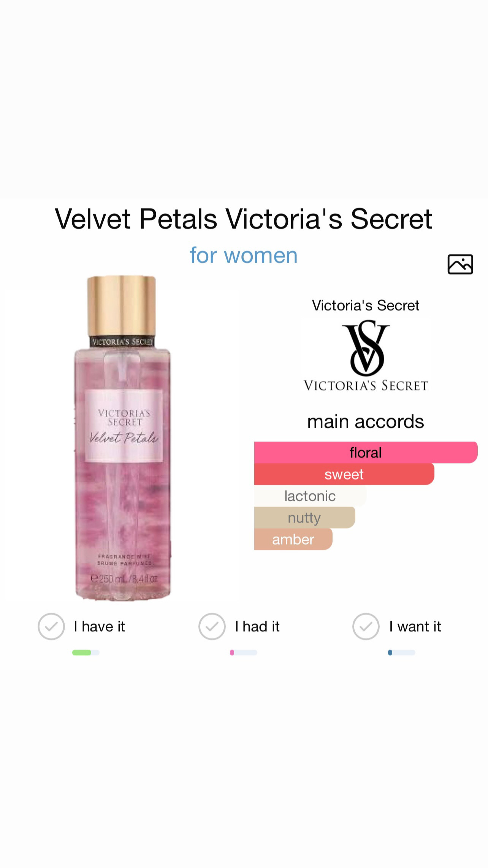This screenshot has height=868, width=488.
Task: Check the I want it circle
Action: coord(366,626)
